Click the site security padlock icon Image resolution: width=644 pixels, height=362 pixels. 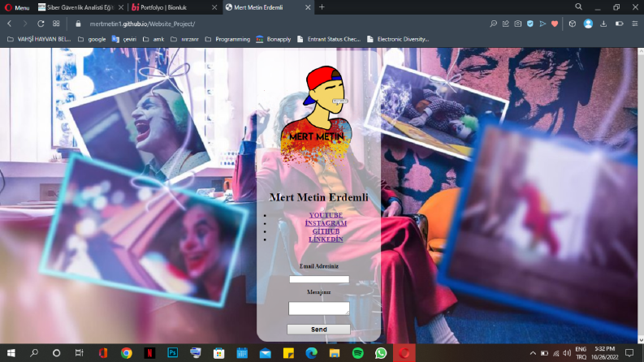[78, 24]
